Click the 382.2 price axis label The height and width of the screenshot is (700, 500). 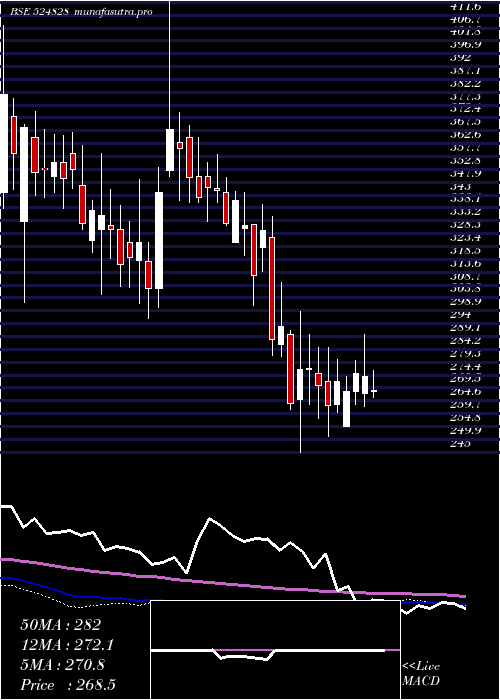(466, 84)
